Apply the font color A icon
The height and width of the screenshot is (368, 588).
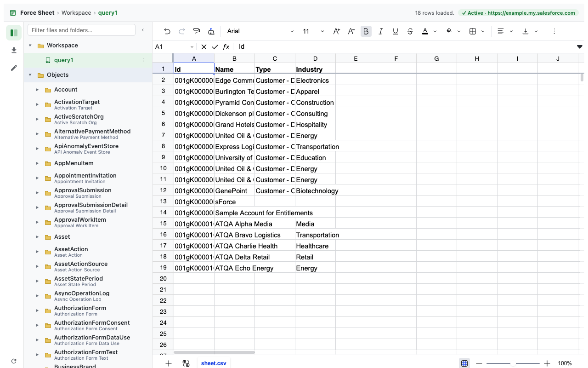(425, 31)
